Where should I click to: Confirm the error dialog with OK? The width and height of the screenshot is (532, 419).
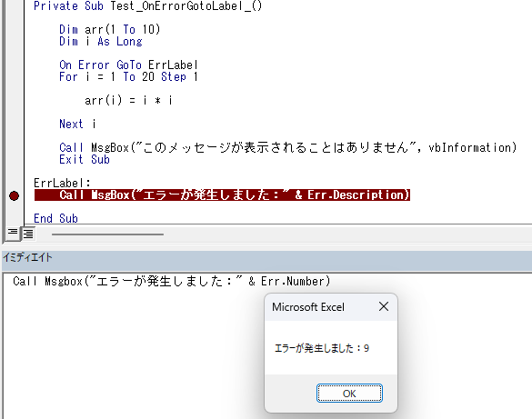[349, 394]
